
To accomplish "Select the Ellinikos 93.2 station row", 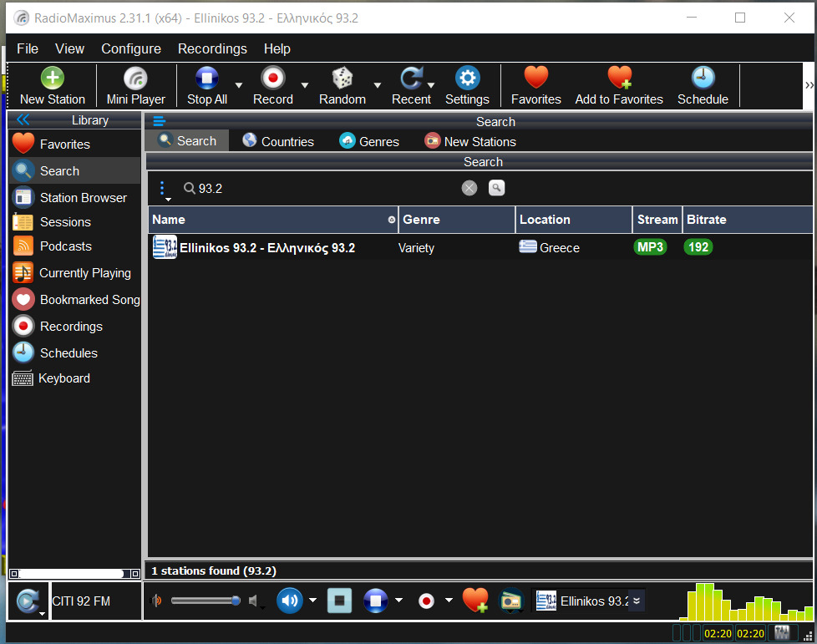I will (480, 247).
